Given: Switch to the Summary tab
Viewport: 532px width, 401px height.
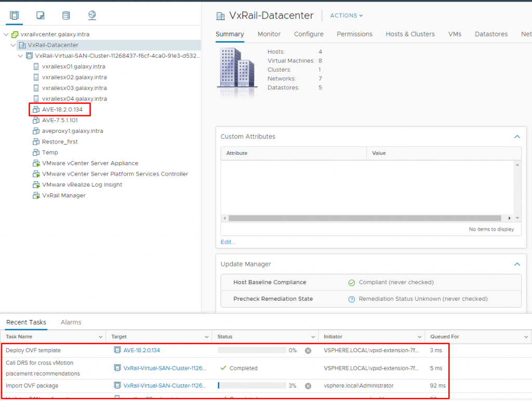Looking at the screenshot, I should point(230,34).
